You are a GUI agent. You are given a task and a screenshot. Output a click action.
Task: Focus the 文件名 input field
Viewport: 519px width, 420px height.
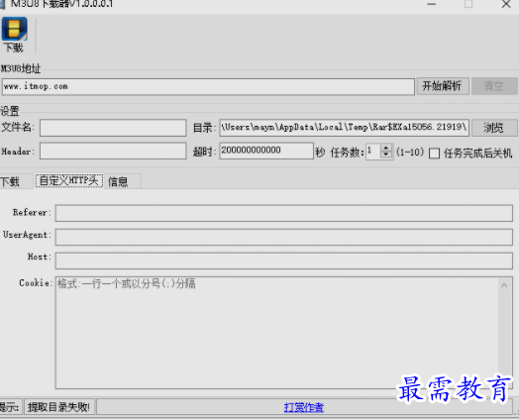tap(113, 128)
